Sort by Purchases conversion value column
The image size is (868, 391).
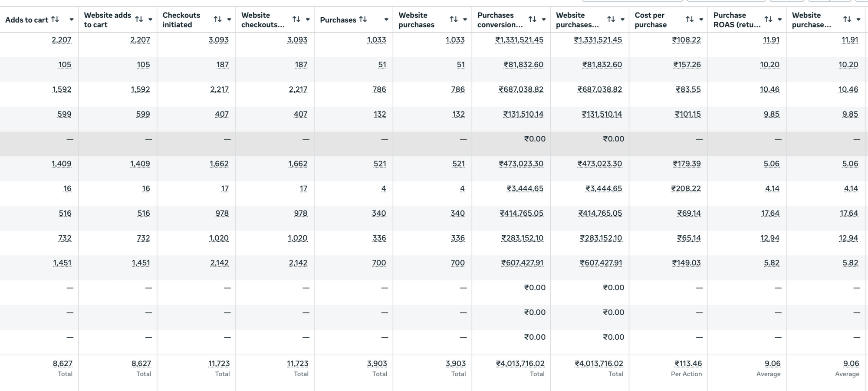(x=532, y=20)
